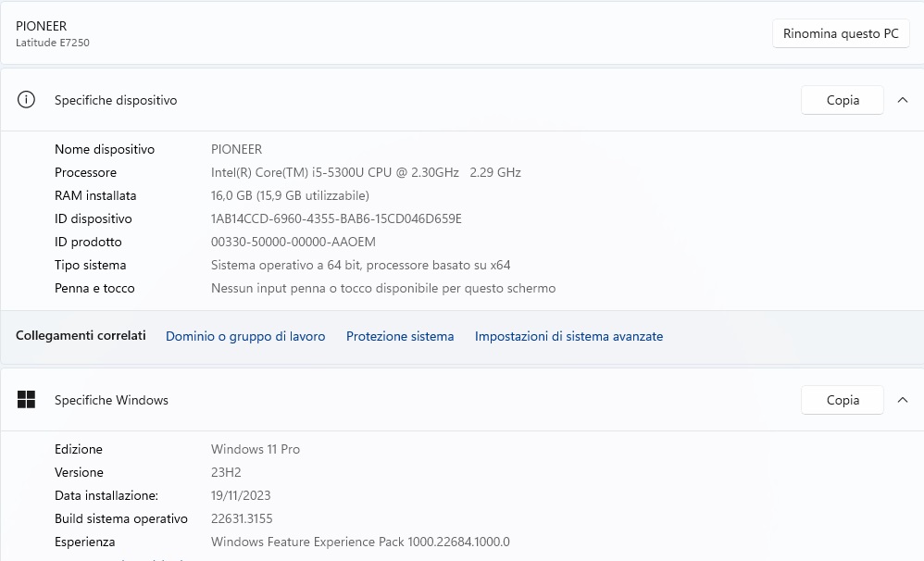This screenshot has height=561, width=924.
Task: Click the Sistema operativo a 64 bit value
Action: pos(361,265)
